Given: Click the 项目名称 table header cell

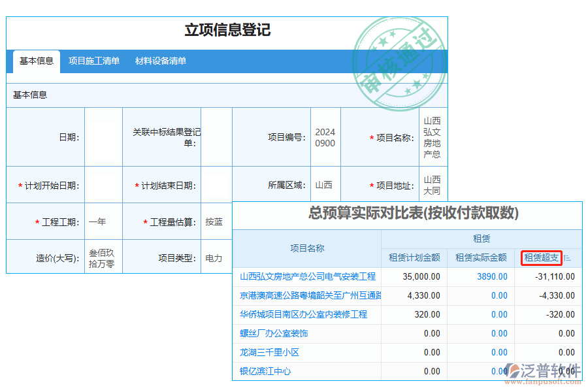Looking at the screenshot, I should click(x=306, y=248).
